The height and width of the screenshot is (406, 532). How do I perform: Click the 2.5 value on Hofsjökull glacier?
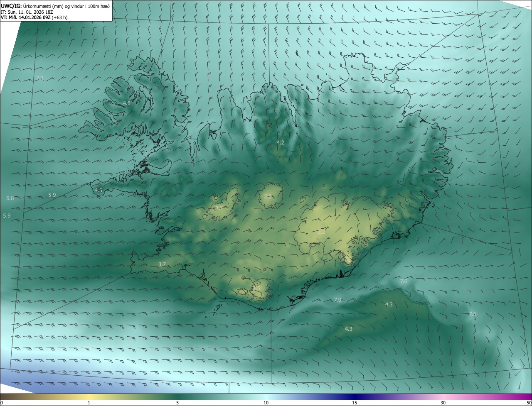click(x=268, y=196)
